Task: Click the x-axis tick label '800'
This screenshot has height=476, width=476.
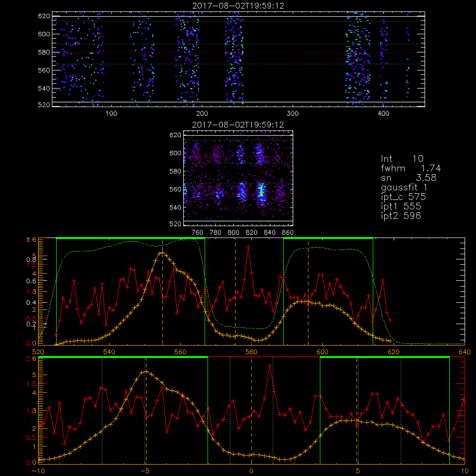Action: coord(233,233)
